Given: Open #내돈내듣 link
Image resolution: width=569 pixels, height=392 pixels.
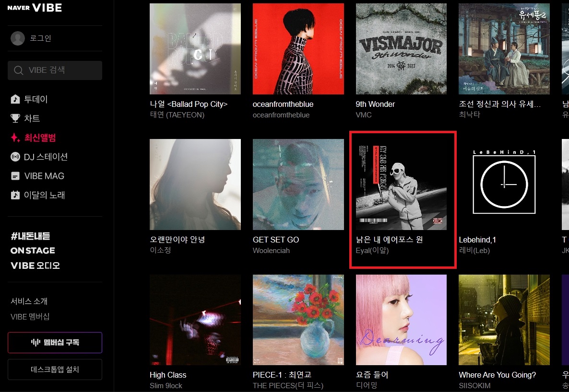Looking at the screenshot, I should pos(31,236).
